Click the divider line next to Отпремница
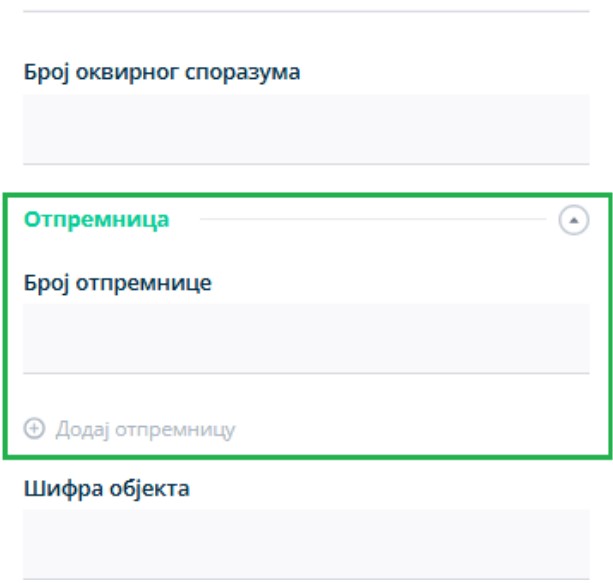 373,219
